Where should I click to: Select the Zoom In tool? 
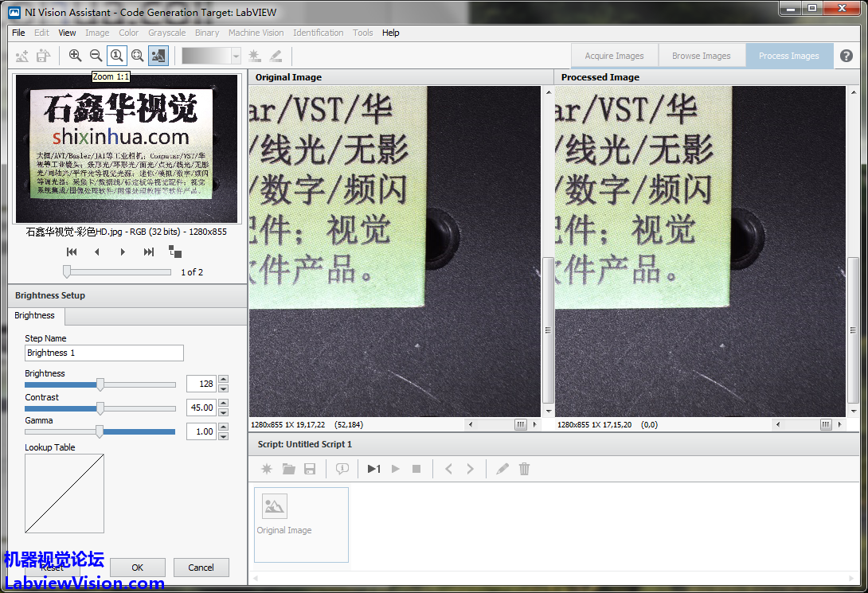76,55
